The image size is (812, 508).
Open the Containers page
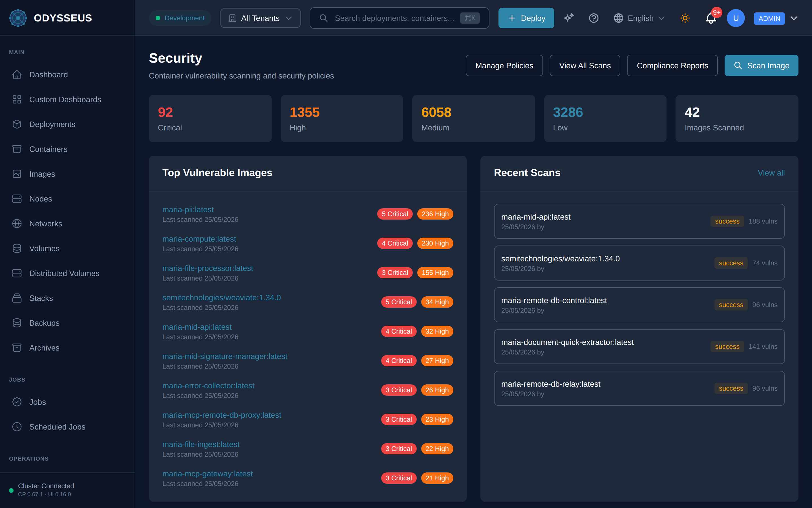[67, 149]
